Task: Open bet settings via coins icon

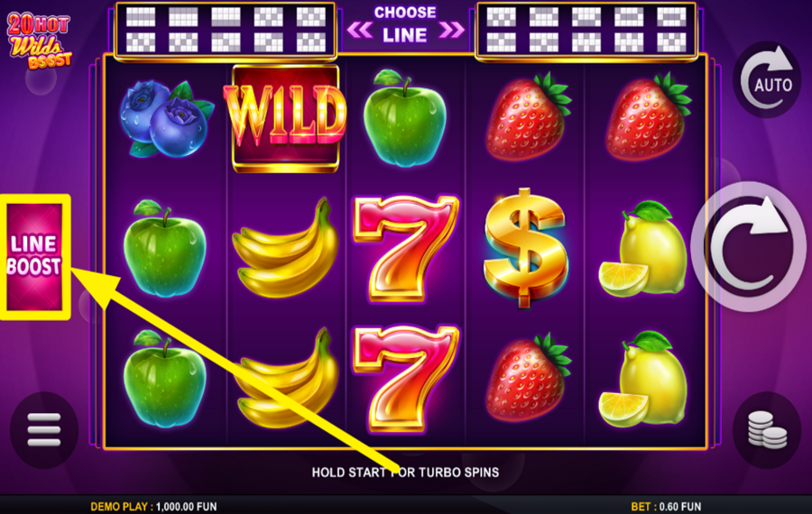Action: click(767, 429)
